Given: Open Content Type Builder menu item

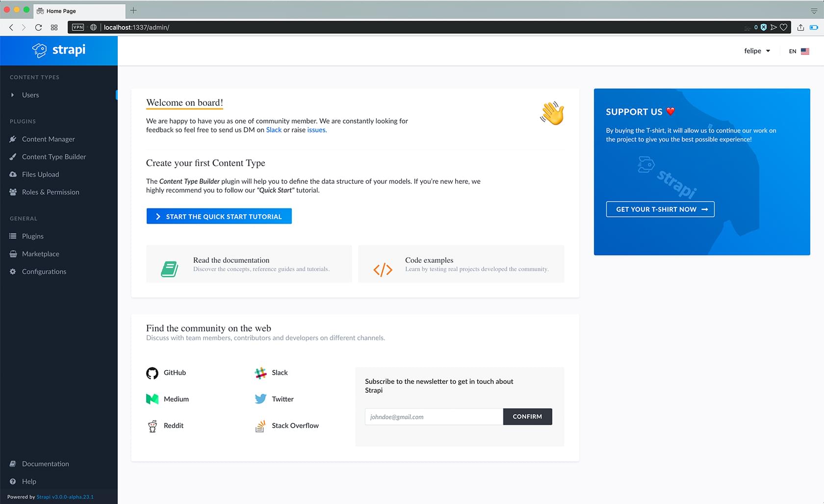Looking at the screenshot, I should coord(54,157).
